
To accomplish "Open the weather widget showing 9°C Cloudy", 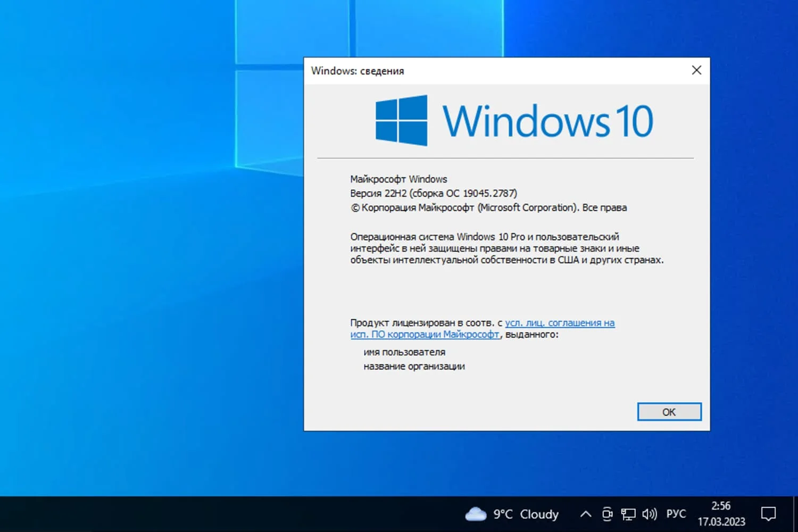I will coord(512,514).
